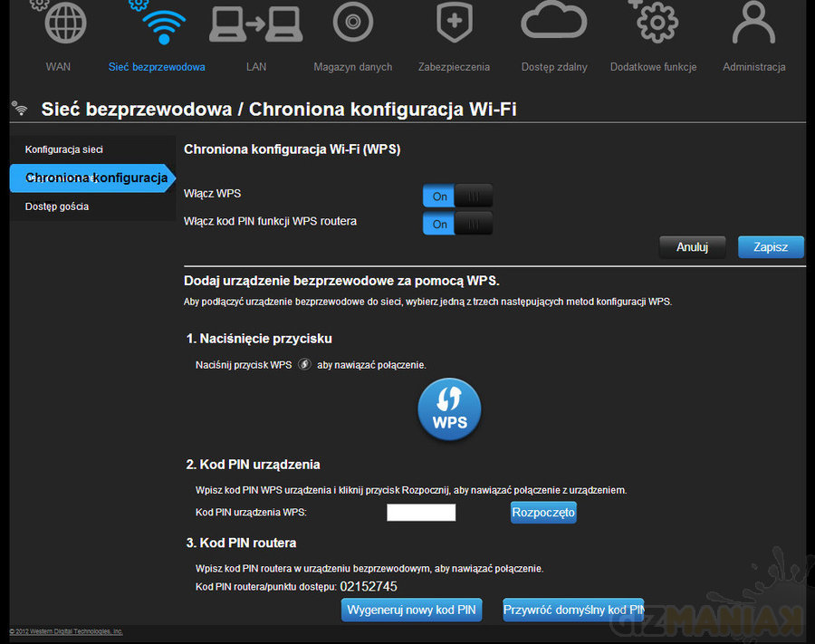Toggle the WPS router PIN code switch
Image resolution: width=815 pixels, height=644 pixels.
457,224
